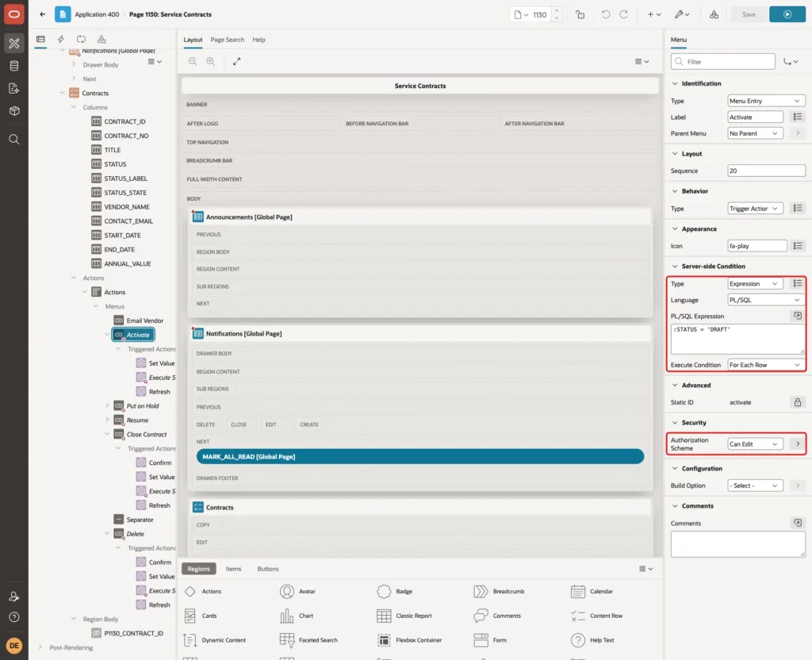Select the Buttons gallery tab
Viewport: 812px width, 660px height.
(x=268, y=569)
